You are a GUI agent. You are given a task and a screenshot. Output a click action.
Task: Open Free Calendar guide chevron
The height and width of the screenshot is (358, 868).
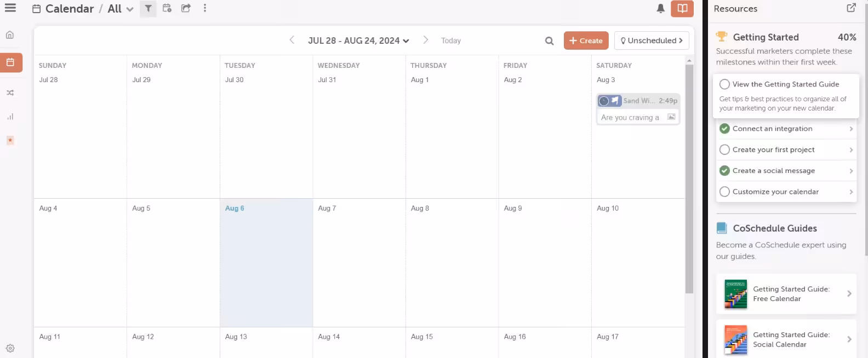849,293
